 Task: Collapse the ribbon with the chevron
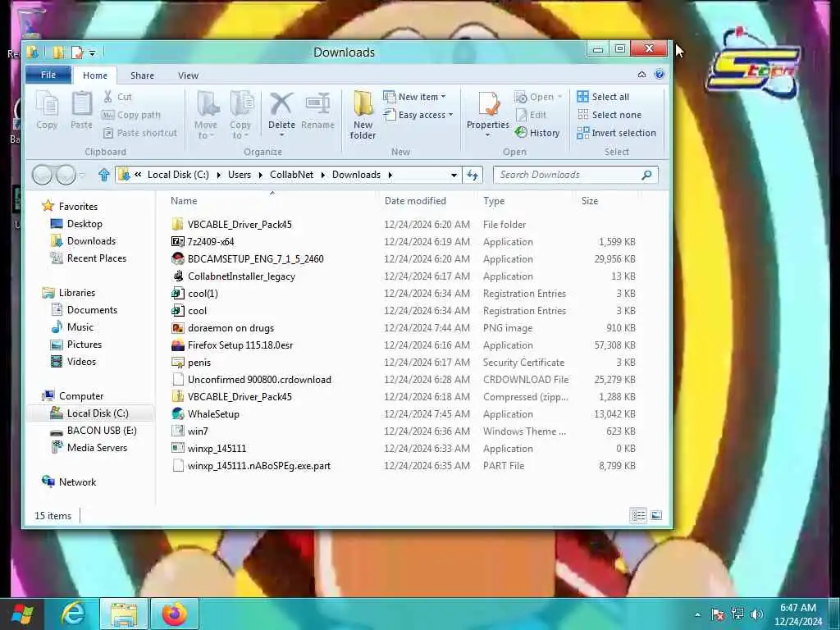tap(641, 75)
